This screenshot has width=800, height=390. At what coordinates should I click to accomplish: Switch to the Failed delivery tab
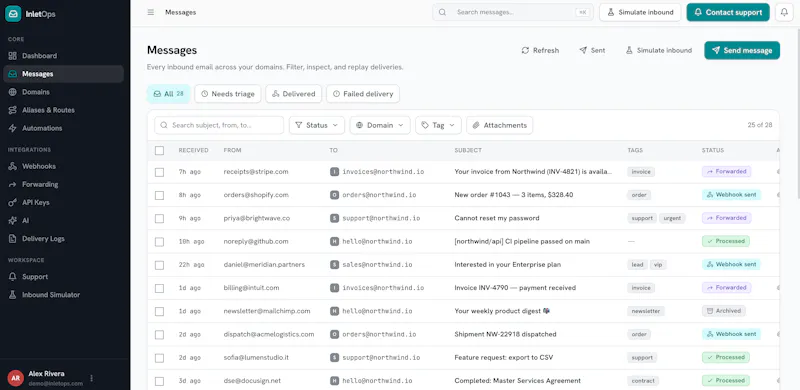click(x=363, y=94)
